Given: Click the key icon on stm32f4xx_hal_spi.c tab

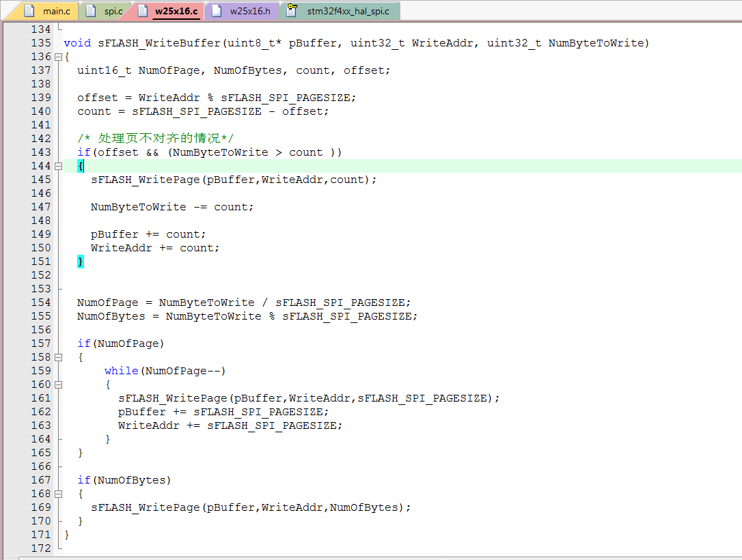Looking at the screenshot, I should 292,10.
